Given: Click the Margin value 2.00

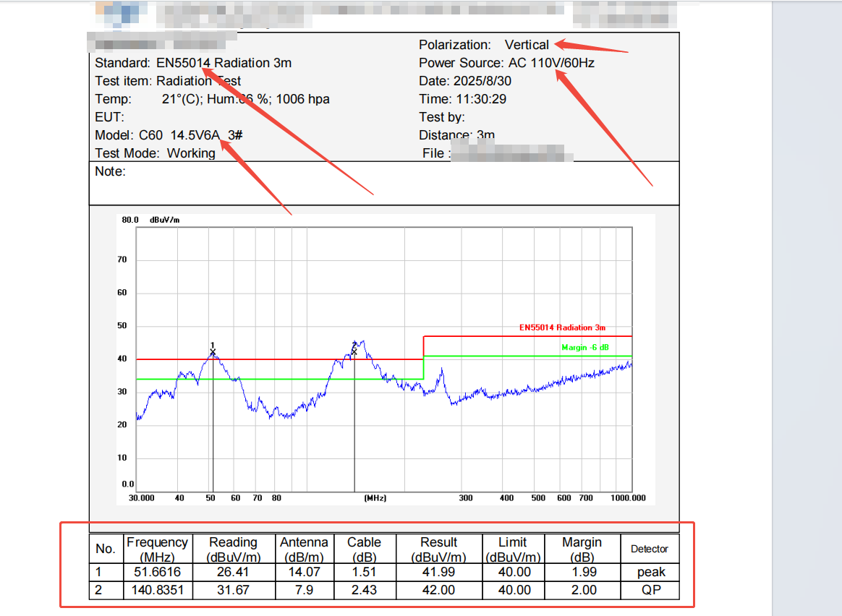Looking at the screenshot, I should tap(582, 590).
